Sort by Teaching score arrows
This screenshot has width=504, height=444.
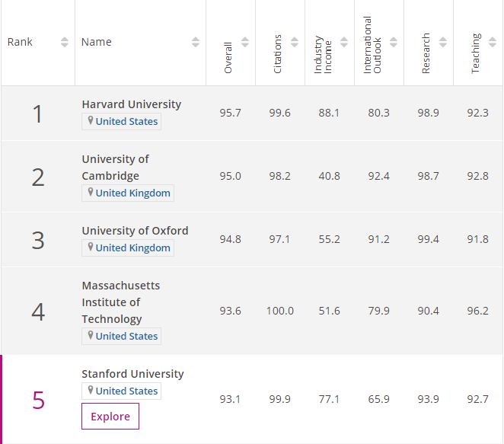(492, 42)
